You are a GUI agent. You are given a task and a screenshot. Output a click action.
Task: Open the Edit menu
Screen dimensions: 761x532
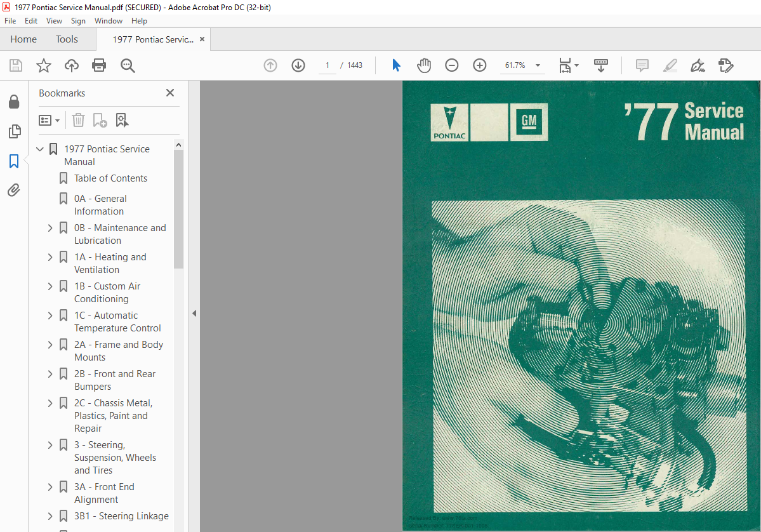pos(31,21)
